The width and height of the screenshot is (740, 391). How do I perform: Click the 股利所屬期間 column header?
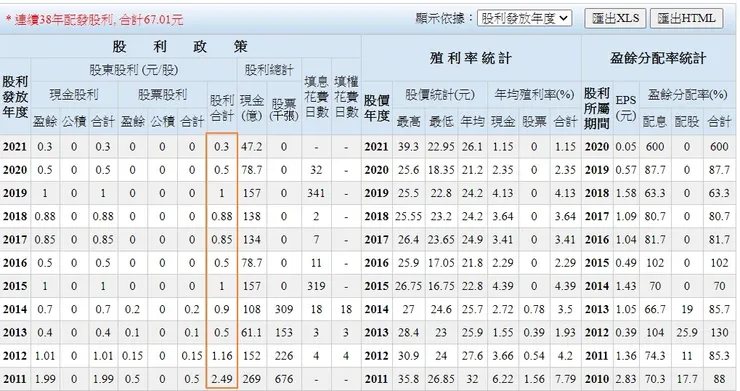coord(597,108)
